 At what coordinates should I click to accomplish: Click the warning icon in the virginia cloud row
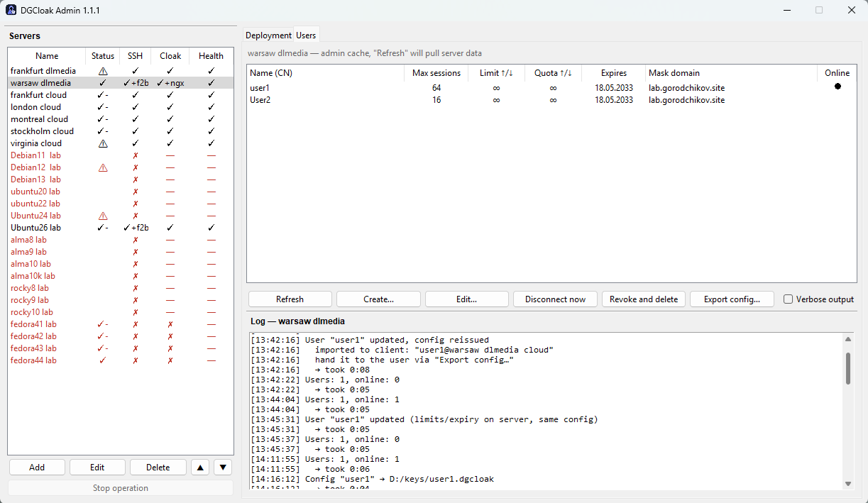click(x=103, y=143)
